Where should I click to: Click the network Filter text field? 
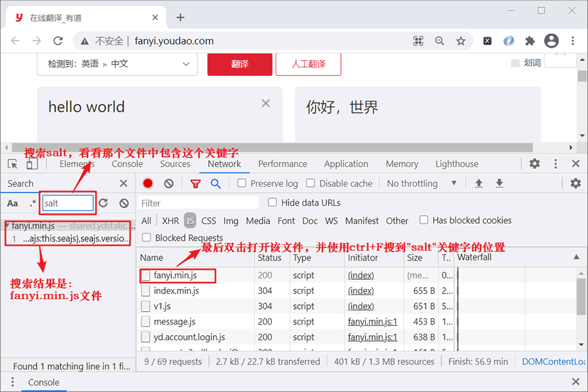click(199, 203)
